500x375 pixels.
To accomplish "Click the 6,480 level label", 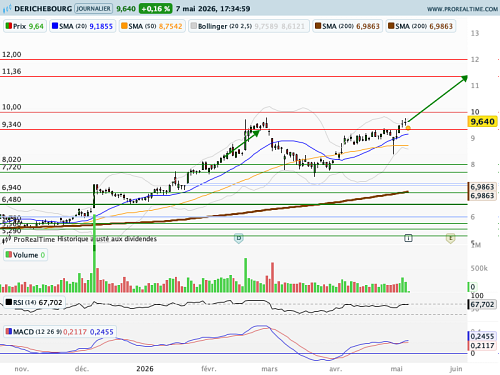I will click(x=12, y=199).
